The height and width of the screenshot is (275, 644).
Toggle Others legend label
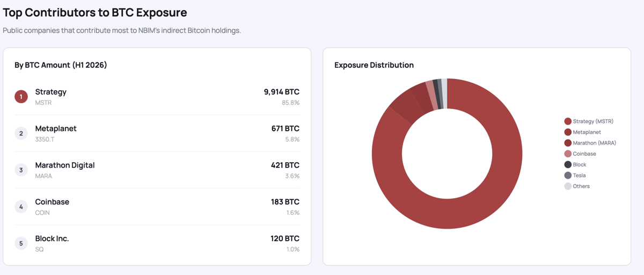(x=581, y=186)
